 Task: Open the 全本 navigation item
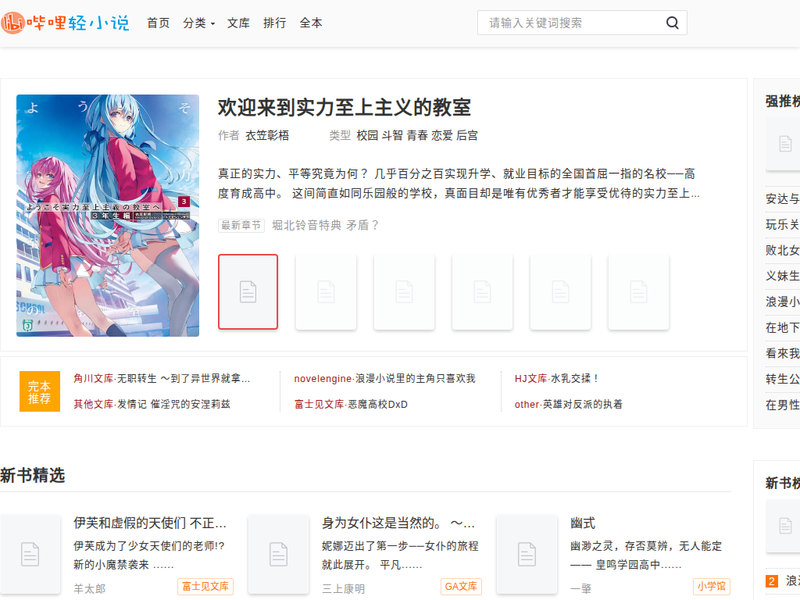311,23
